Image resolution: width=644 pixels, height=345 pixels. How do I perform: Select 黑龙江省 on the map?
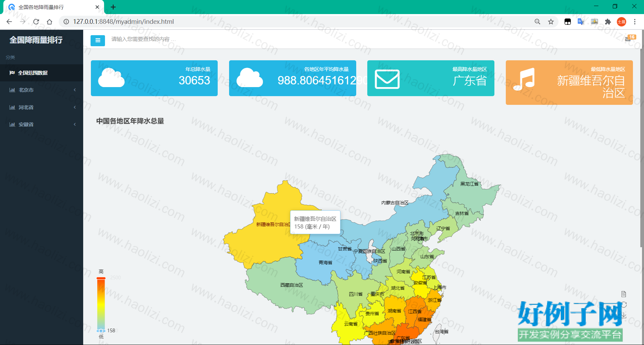tap(469, 184)
